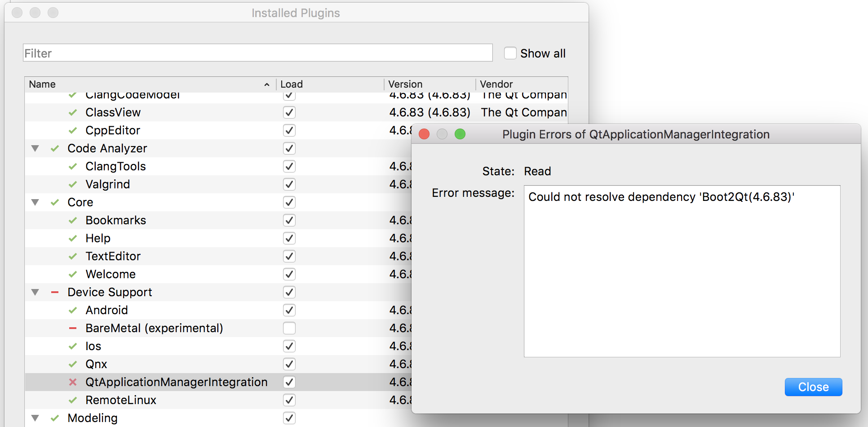Close the Plugin Errors dialog with Close button
The image size is (868, 427).
point(813,387)
